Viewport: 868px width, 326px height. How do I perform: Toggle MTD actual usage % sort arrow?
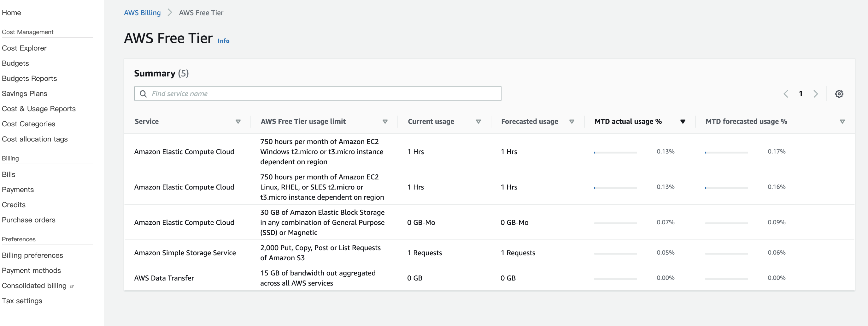(683, 122)
